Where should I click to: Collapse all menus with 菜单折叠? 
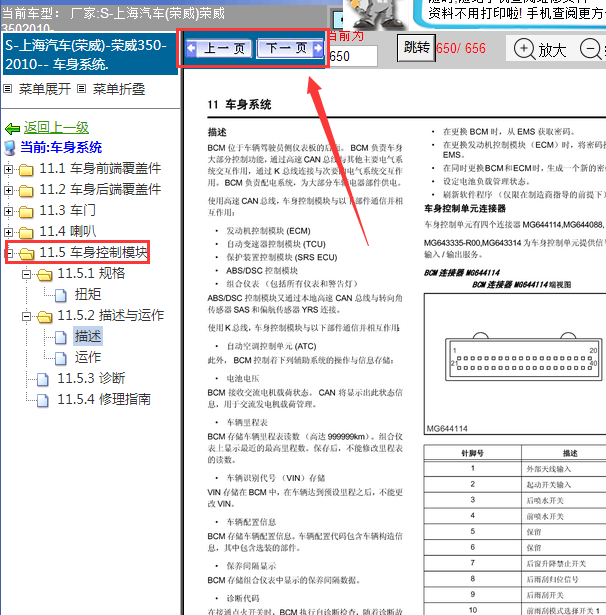[119, 89]
